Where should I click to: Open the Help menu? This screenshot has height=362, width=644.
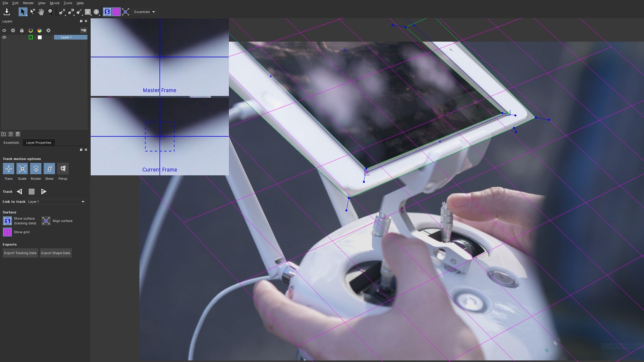pos(80,3)
